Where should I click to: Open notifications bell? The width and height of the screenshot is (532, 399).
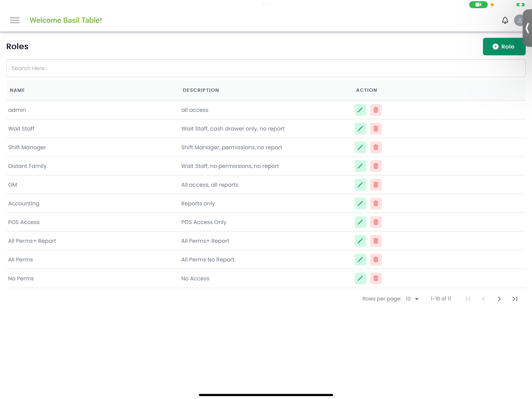pos(505,20)
